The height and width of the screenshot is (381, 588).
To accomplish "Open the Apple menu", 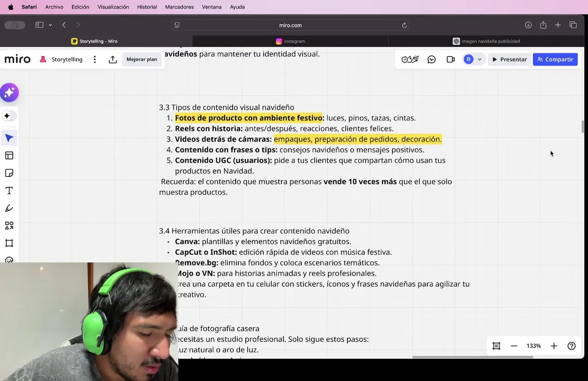I will [11, 7].
